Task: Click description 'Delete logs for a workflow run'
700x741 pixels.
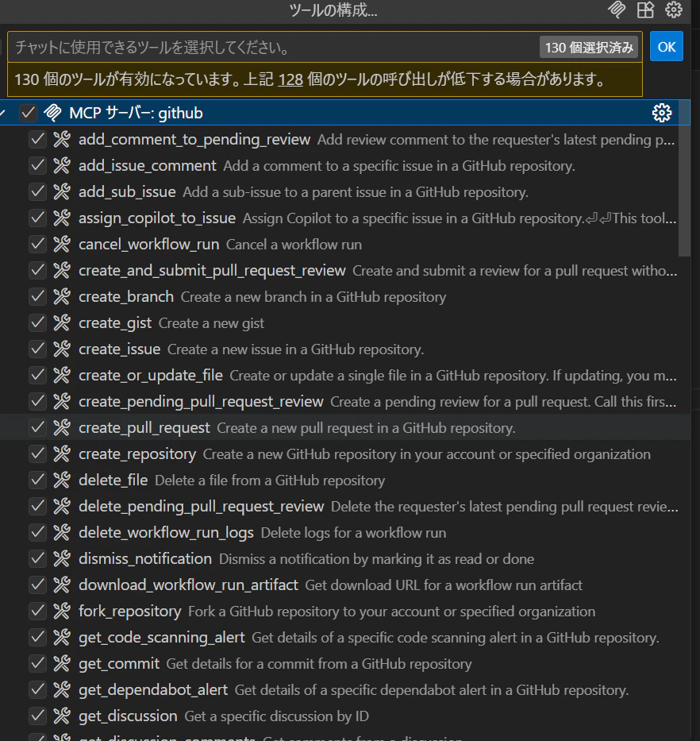Action: coord(353,533)
